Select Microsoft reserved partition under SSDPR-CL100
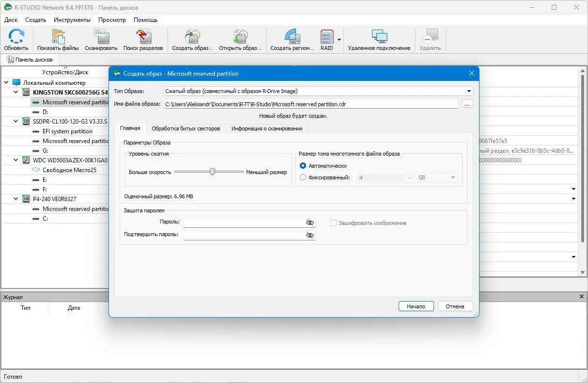This screenshot has height=383, width=588. point(76,141)
